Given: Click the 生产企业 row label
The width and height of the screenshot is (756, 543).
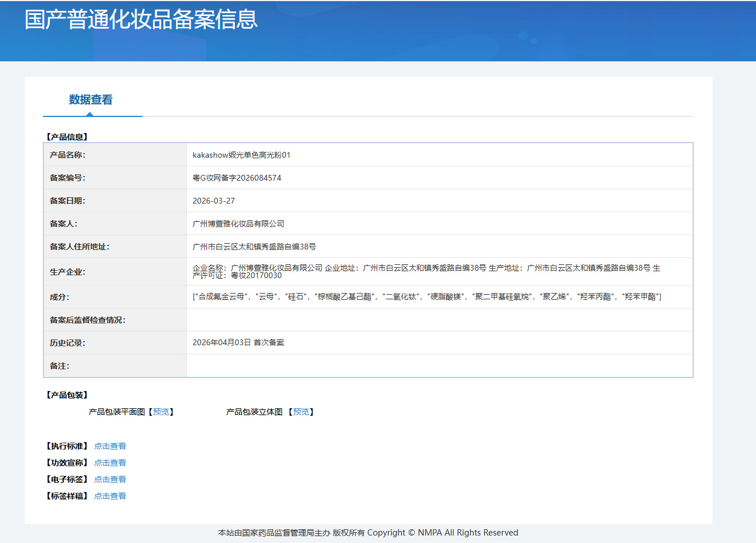Looking at the screenshot, I should [68, 272].
